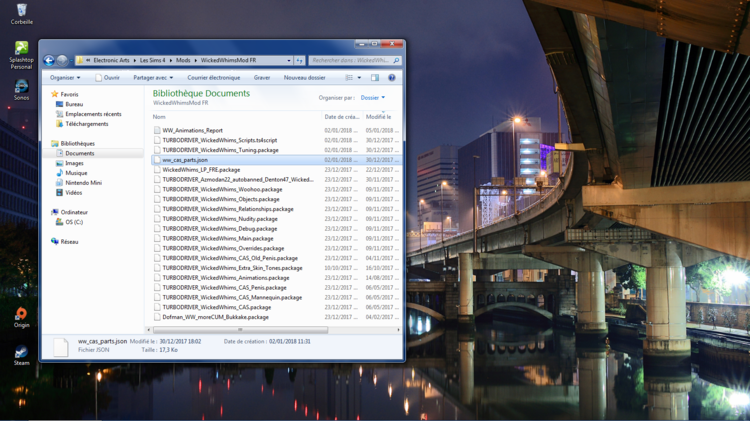The height and width of the screenshot is (421, 750).
Task: Click WickedWhimsMod FR breadcrumb segment
Action: tap(228, 60)
